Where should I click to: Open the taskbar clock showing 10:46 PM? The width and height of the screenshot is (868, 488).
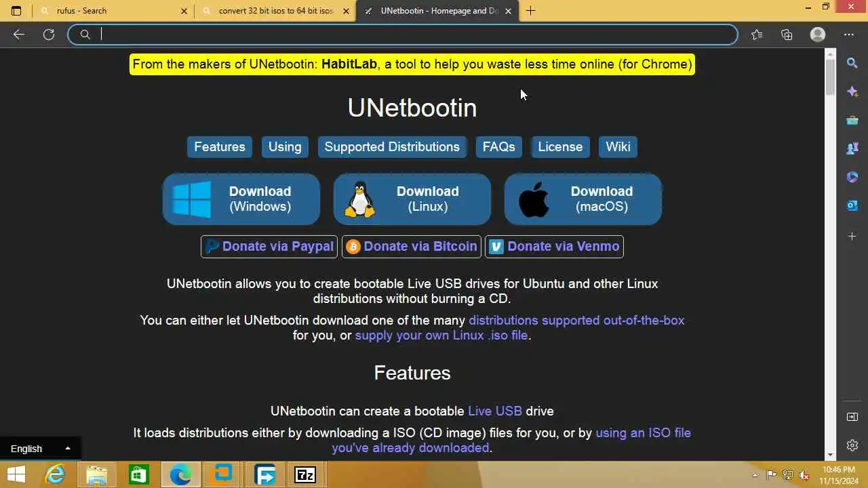[x=838, y=475]
